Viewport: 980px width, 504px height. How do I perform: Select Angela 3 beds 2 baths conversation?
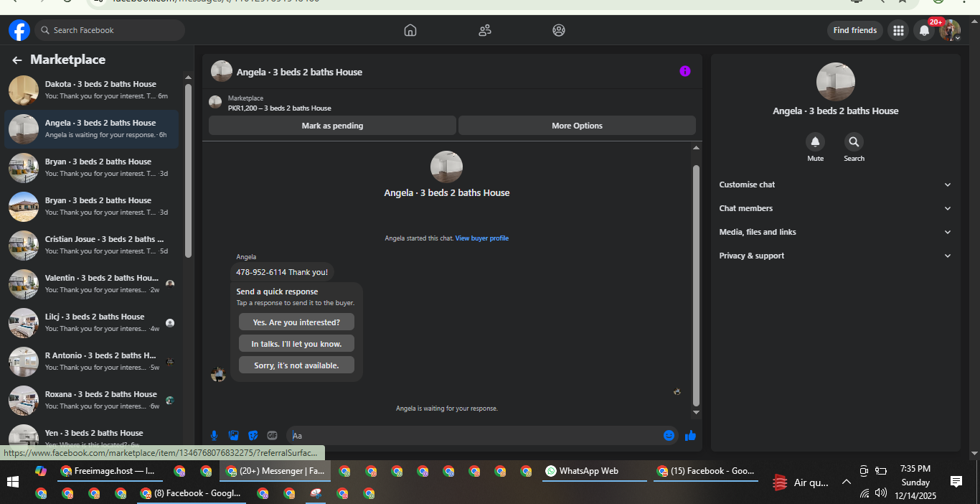[92, 129]
